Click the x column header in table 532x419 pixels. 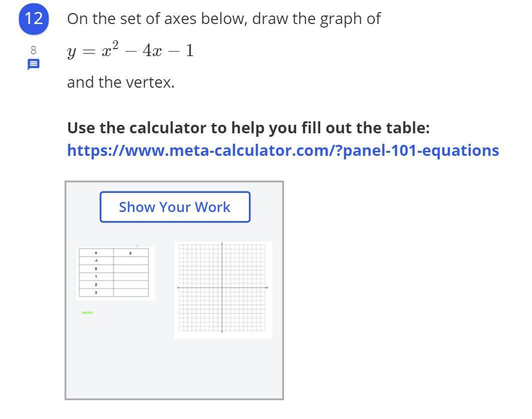coord(96,253)
